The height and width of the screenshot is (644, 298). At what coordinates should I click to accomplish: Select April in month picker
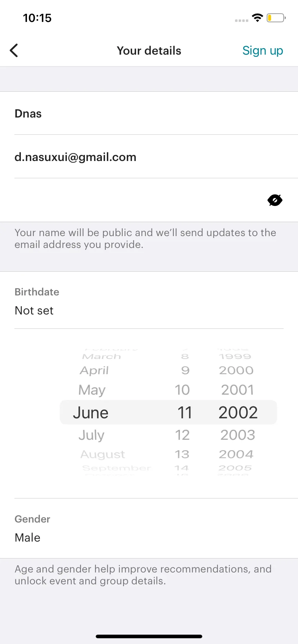94,371
